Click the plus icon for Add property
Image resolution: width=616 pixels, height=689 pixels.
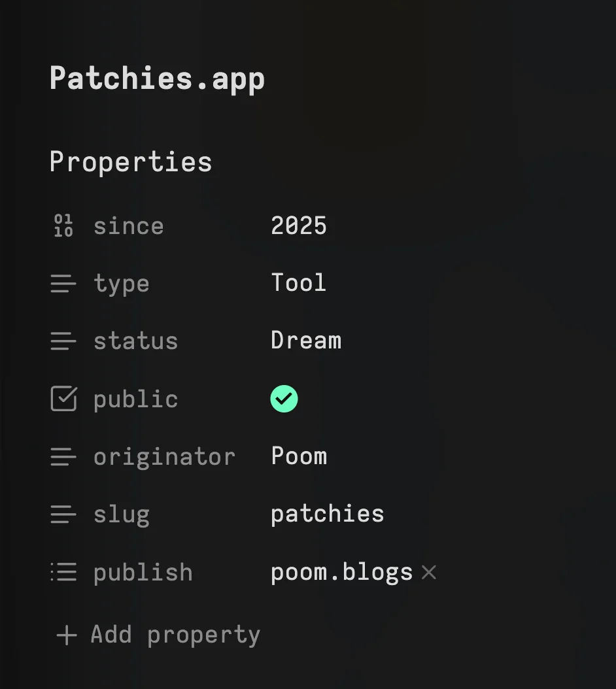[x=67, y=635]
